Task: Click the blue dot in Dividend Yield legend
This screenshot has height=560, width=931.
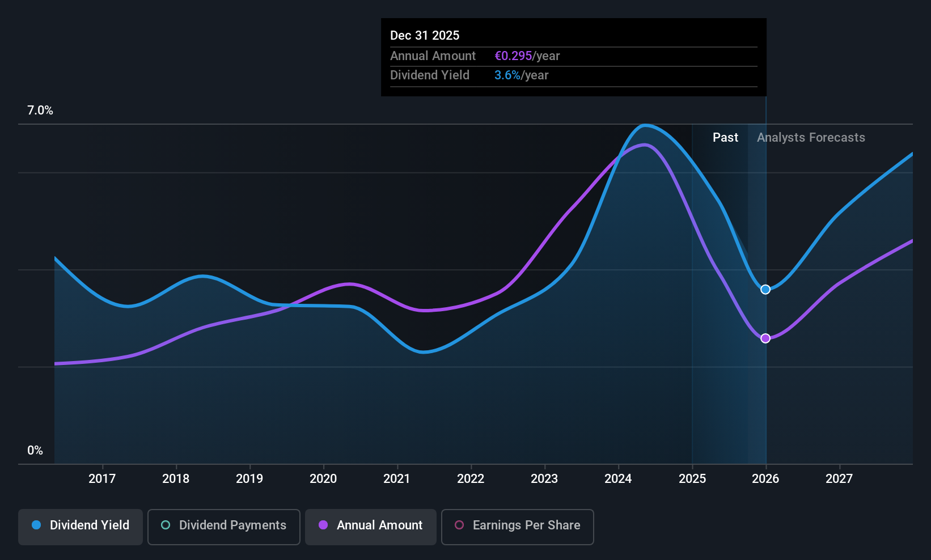Action: (36, 525)
